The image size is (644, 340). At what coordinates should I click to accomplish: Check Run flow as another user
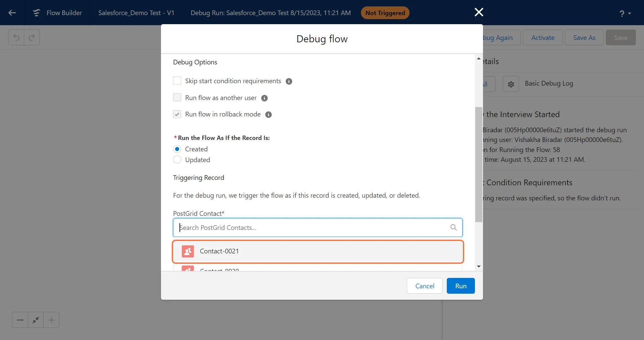pyautogui.click(x=177, y=98)
